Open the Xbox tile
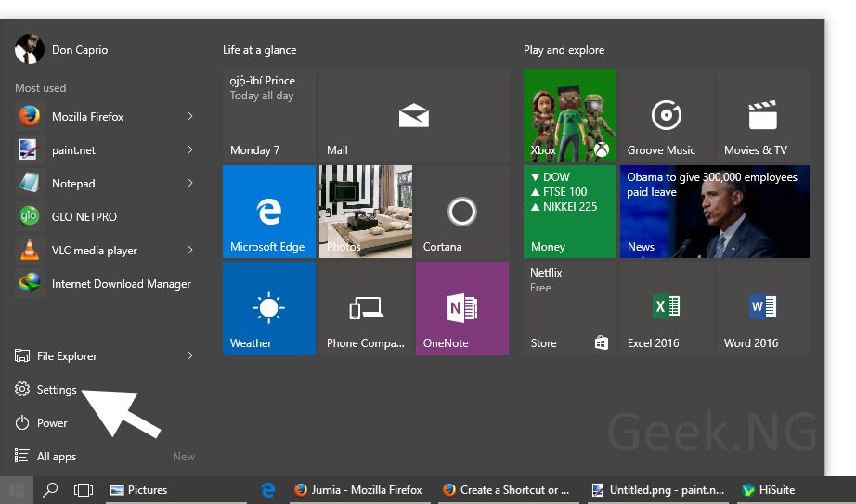The image size is (856, 504). click(570, 115)
